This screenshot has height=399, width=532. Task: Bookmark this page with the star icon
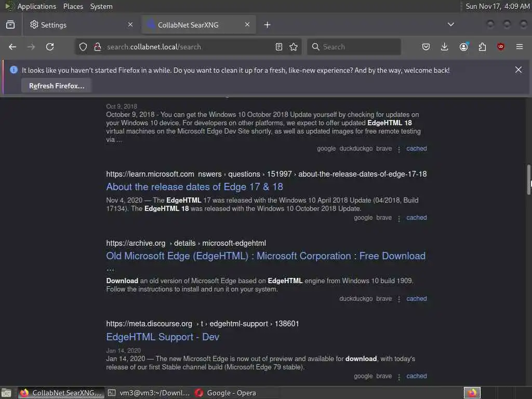tap(294, 47)
